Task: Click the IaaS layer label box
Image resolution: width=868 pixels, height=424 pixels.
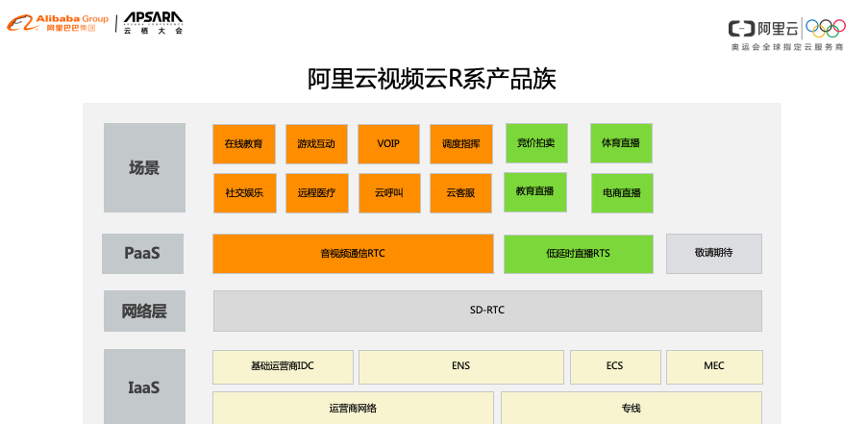Action: coord(144,387)
